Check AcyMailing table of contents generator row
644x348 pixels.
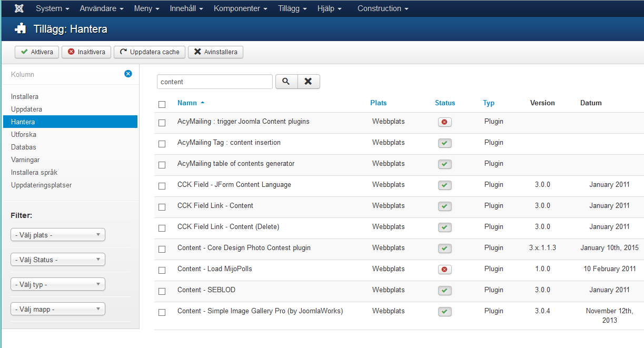(x=162, y=165)
